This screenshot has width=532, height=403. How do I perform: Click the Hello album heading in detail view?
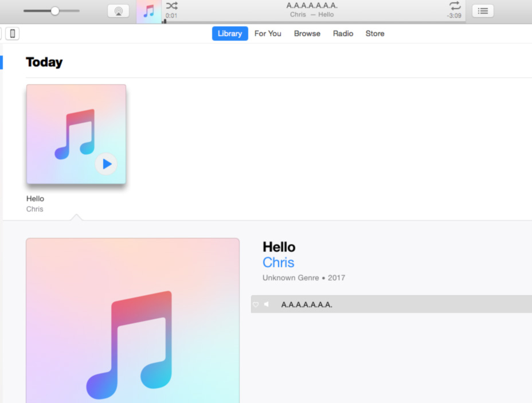279,247
